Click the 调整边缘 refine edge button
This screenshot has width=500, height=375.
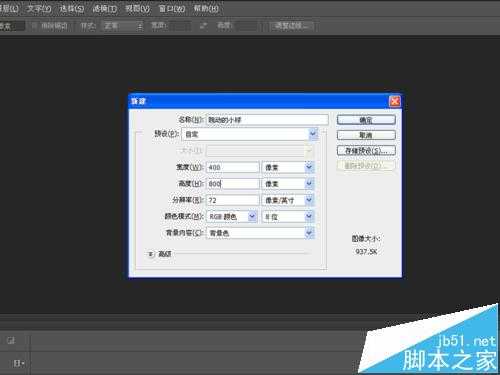pyautogui.click(x=292, y=26)
